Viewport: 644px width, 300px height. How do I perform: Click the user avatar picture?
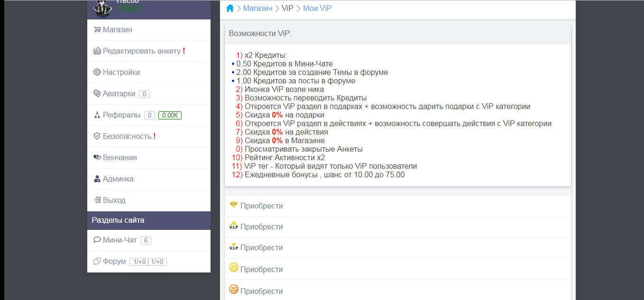pyautogui.click(x=101, y=7)
